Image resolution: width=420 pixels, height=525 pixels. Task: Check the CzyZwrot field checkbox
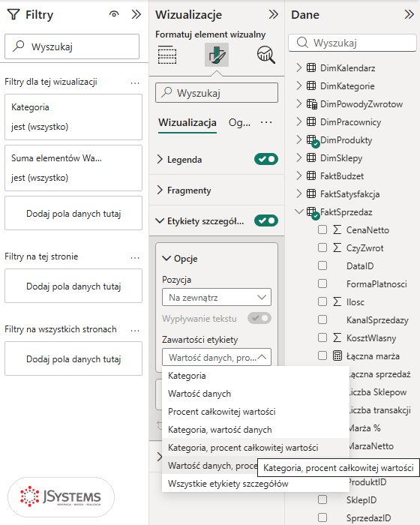322,247
